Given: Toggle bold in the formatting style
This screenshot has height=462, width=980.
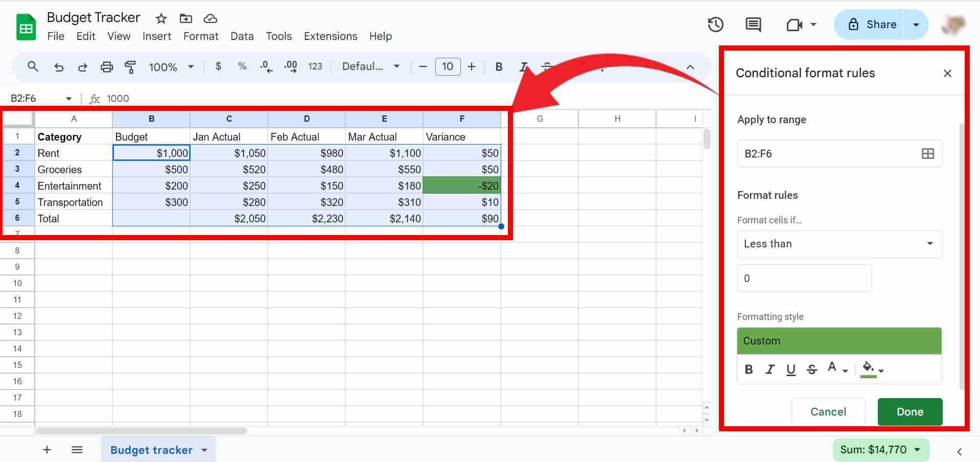Looking at the screenshot, I should (749, 369).
